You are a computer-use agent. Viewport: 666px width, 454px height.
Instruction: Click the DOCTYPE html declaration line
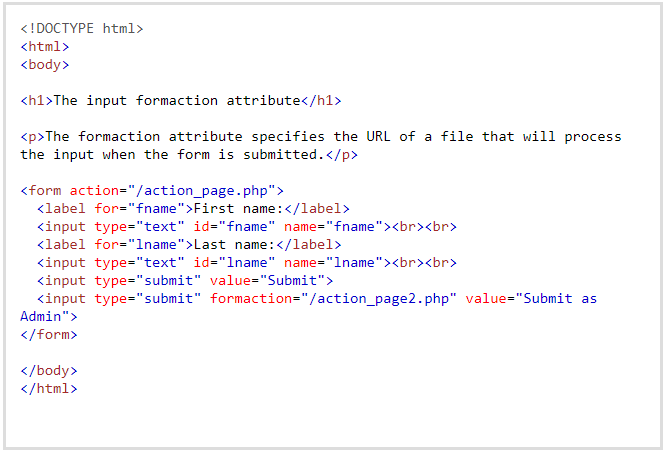pos(82,28)
